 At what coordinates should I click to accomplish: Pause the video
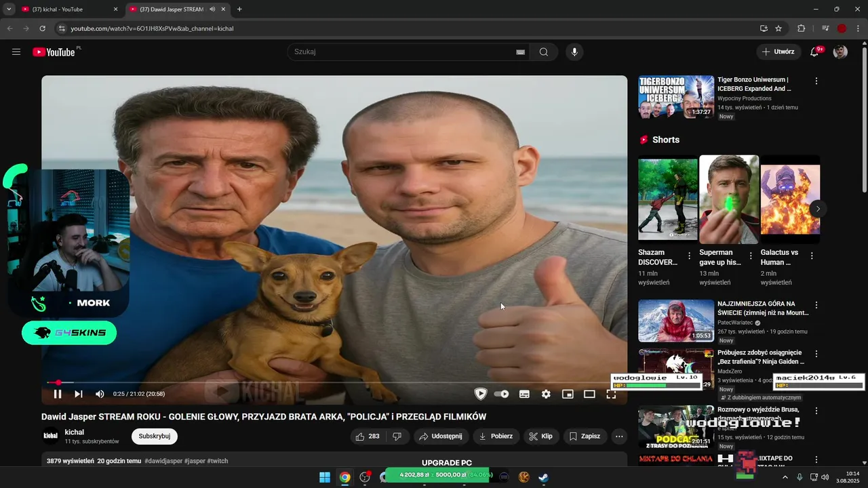58,394
